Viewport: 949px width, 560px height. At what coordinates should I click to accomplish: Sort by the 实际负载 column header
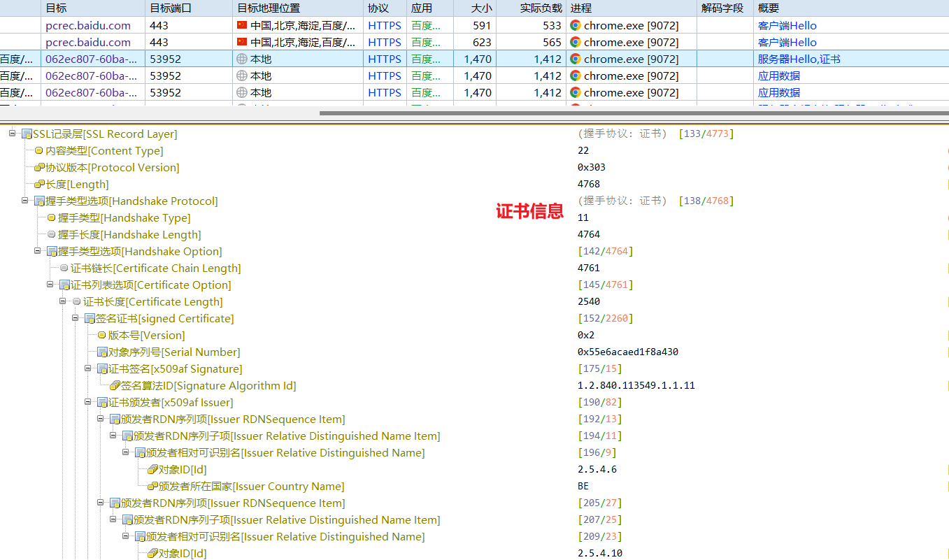pyautogui.click(x=531, y=8)
